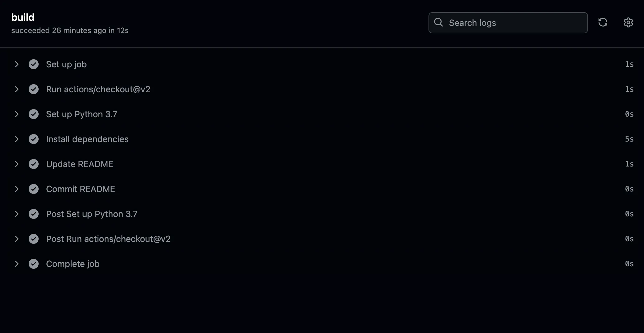Expand the Set up job step

tap(17, 64)
